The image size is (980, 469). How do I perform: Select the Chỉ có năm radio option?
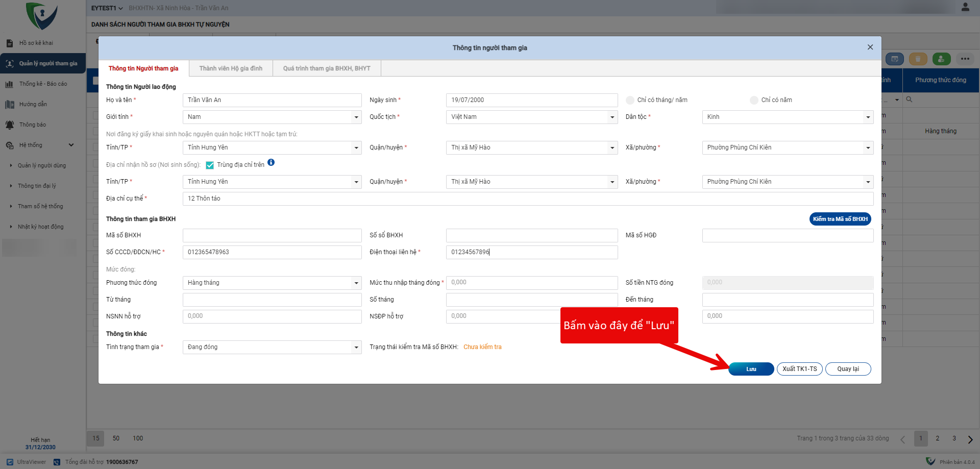754,101
